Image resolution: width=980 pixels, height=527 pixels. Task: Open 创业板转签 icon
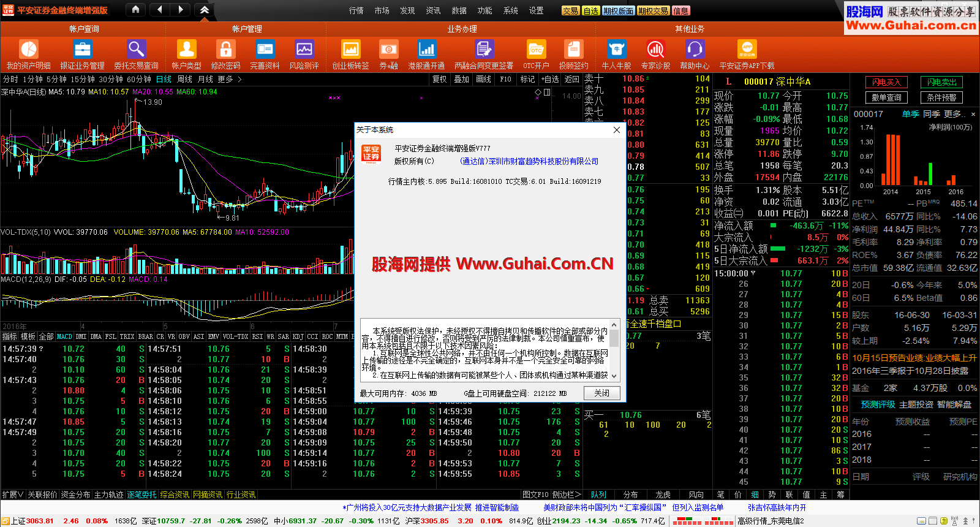pyautogui.click(x=350, y=50)
